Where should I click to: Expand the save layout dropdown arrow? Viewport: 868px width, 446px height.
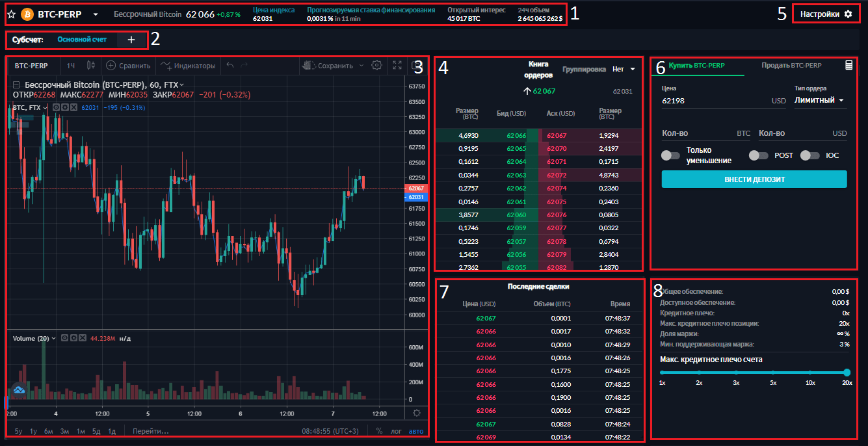[x=360, y=65]
